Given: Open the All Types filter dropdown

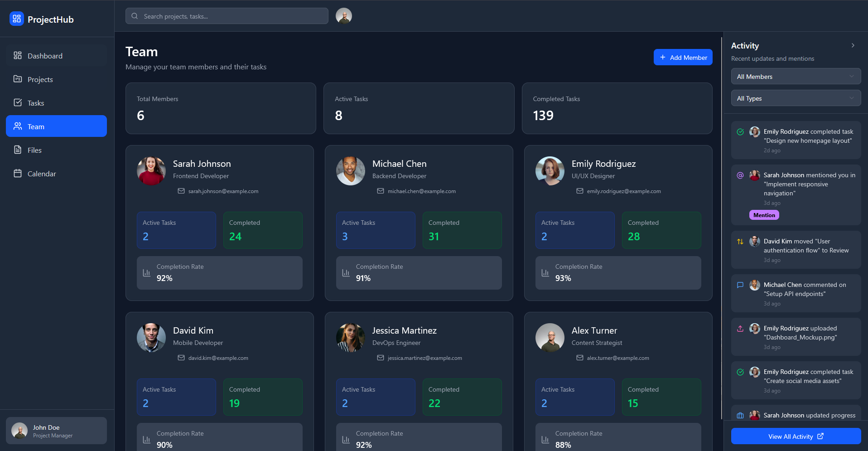Looking at the screenshot, I should coord(796,98).
